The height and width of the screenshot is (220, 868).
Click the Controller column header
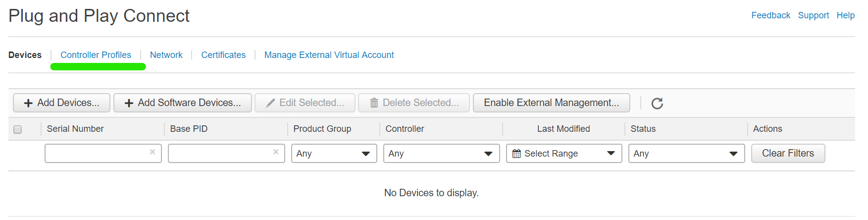(x=405, y=129)
